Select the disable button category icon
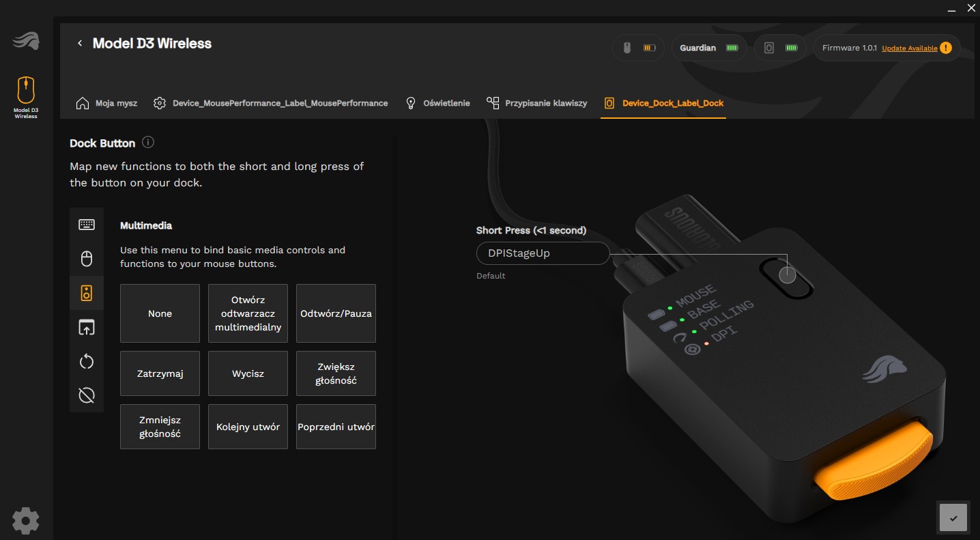The width and height of the screenshot is (980, 540). point(87,395)
